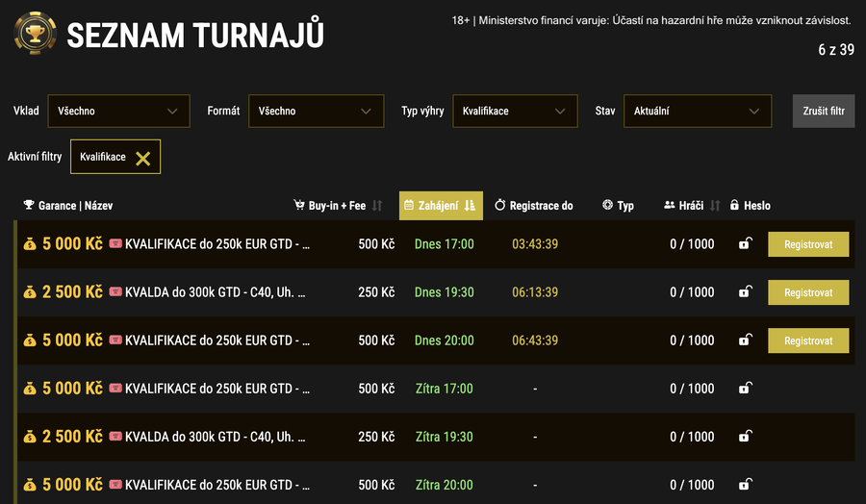The image size is (866, 504).
Task: Click the ticket icon in Dnes 17:00 row
Action: 115,243
